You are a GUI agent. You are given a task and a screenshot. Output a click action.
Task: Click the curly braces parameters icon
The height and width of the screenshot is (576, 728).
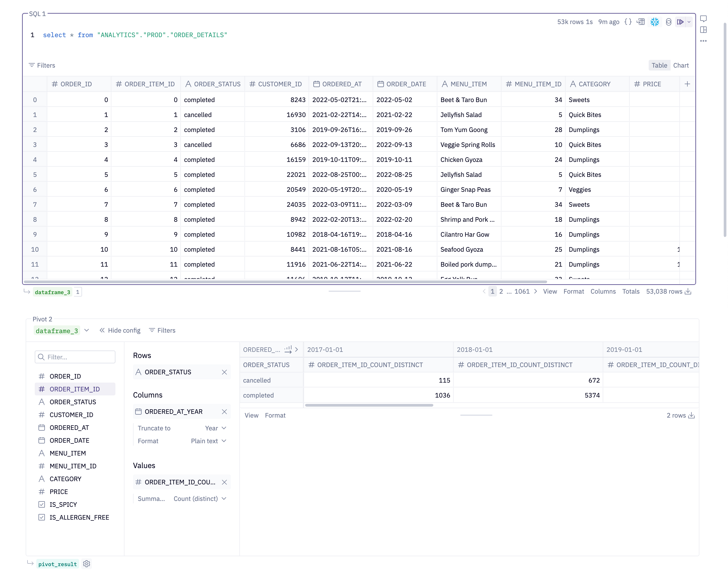[x=628, y=22]
